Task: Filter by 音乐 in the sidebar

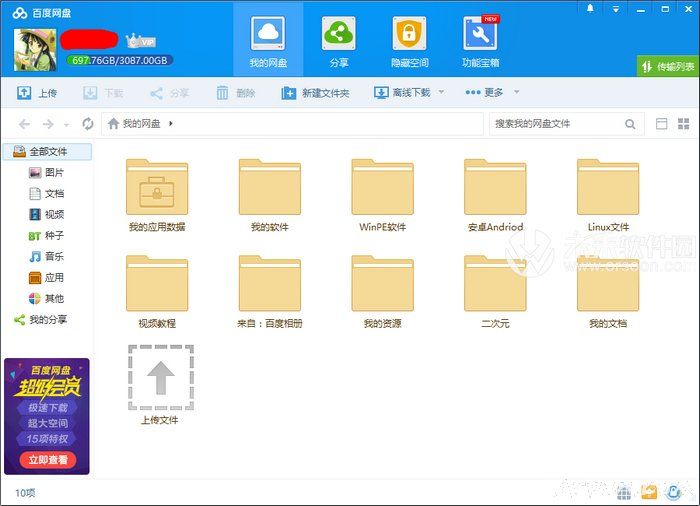Action: pyautogui.click(x=47, y=256)
